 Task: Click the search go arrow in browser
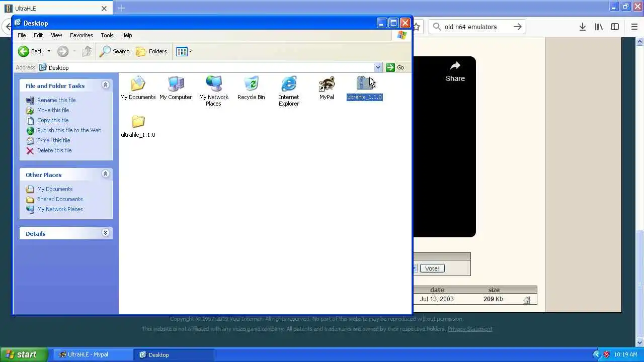[517, 27]
